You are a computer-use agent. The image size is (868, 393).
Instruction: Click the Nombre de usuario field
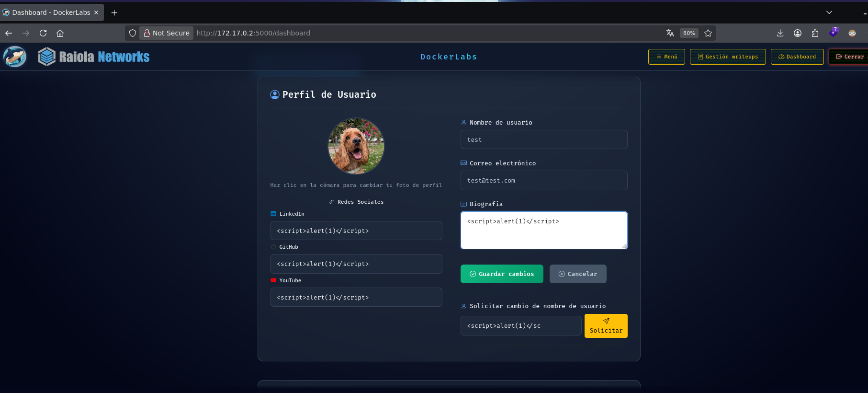(544, 139)
